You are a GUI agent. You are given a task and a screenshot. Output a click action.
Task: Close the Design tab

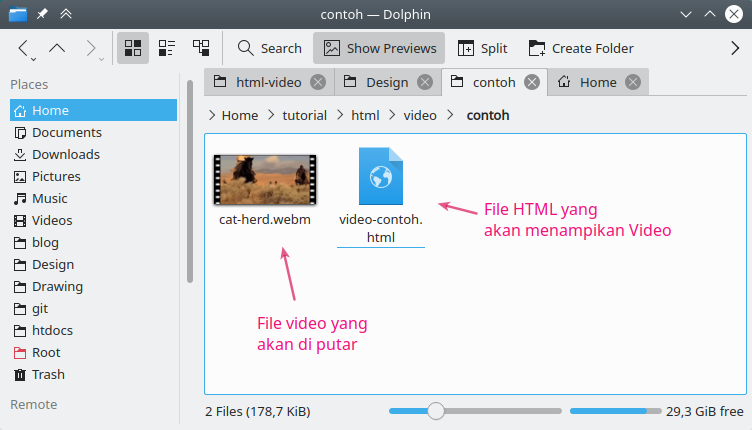pos(424,82)
